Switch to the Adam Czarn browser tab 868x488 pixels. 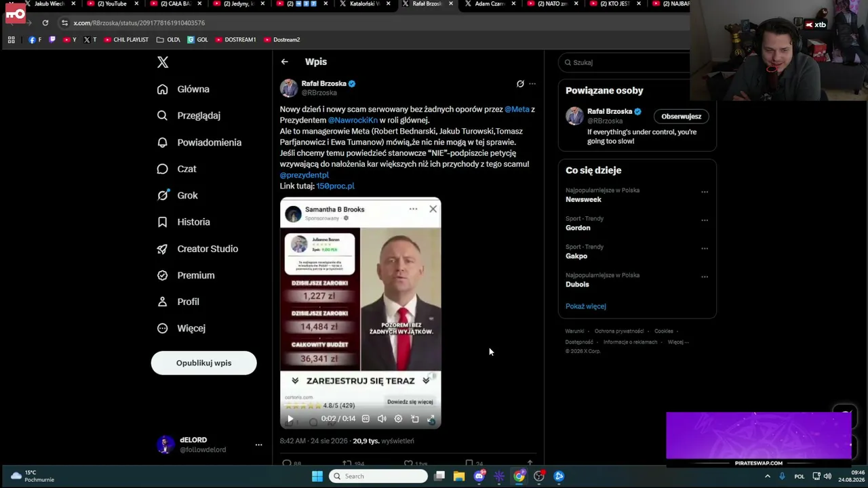pyautogui.click(x=488, y=4)
